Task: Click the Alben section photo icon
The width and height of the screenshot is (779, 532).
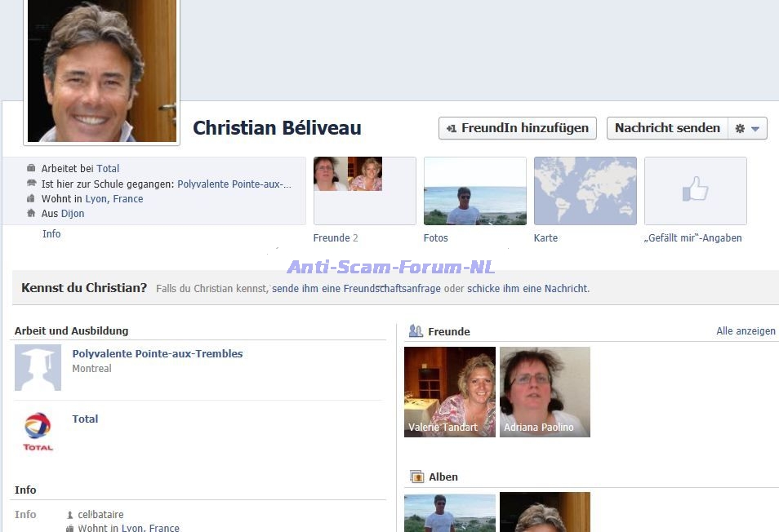Action: coord(416,477)
